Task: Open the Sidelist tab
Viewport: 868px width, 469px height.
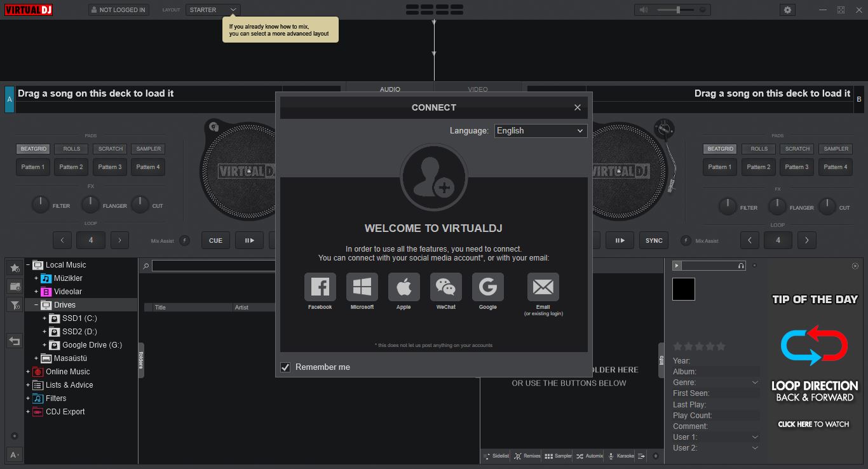Action: (496, 456)
